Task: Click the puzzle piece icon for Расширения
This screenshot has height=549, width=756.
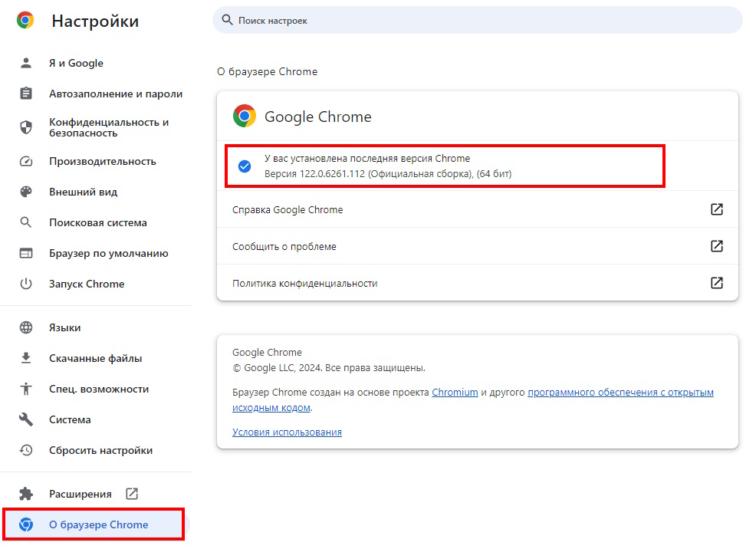Action: pos(26,494)
